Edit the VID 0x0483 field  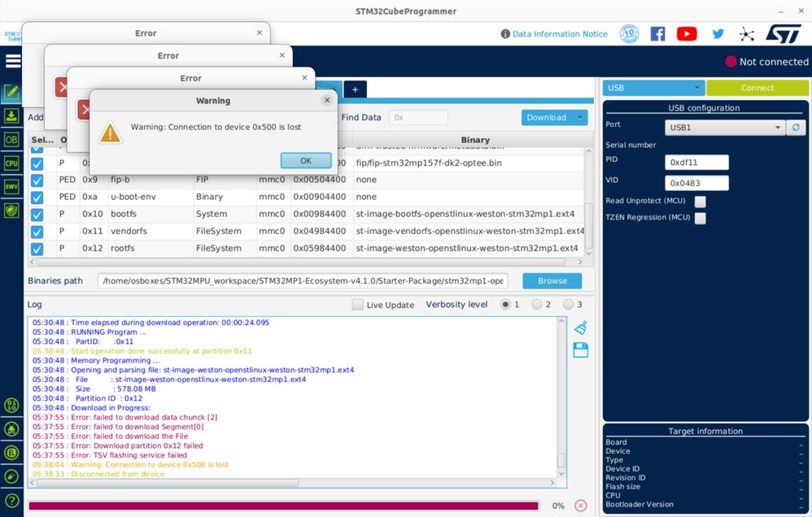pyautogui.click(x=696, y=183)
